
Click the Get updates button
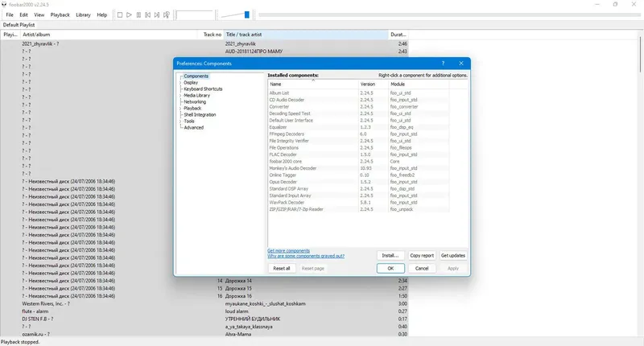(453, 255)
